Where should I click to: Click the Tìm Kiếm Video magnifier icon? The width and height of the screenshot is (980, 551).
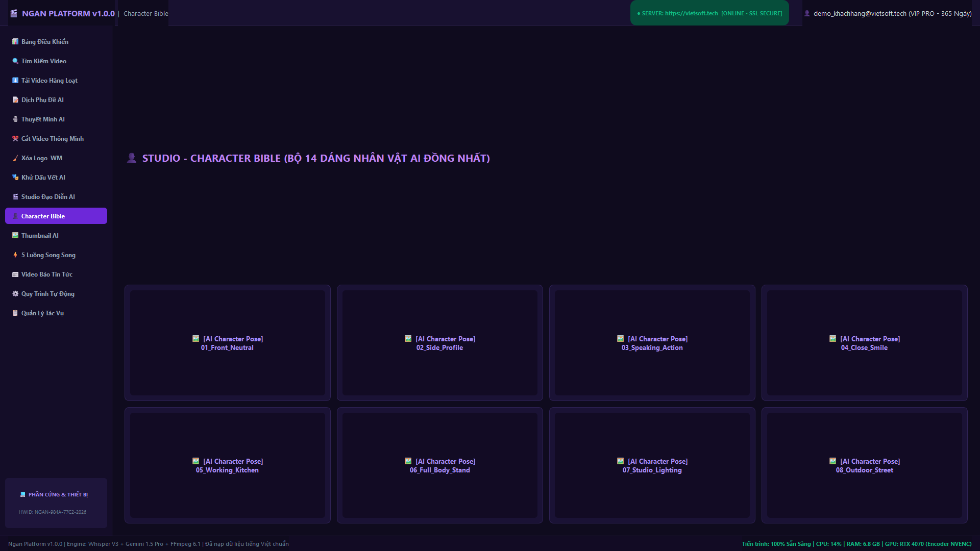(x=15, y=61)
